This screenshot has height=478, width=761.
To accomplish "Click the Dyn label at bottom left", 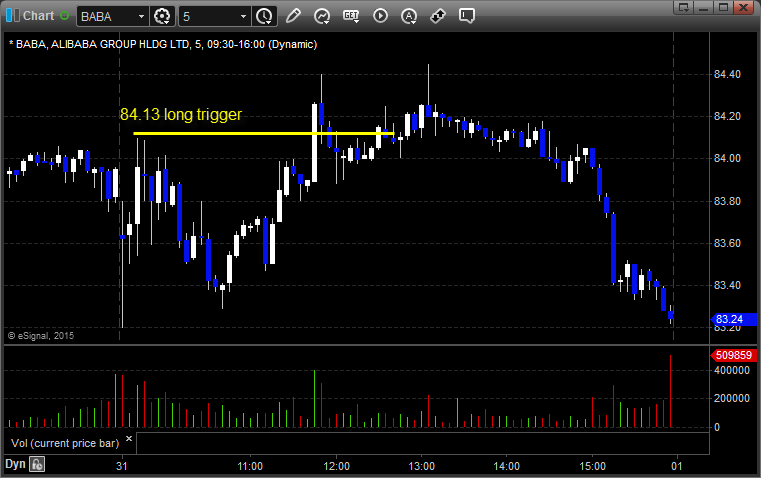I will (x=15, y=464).
